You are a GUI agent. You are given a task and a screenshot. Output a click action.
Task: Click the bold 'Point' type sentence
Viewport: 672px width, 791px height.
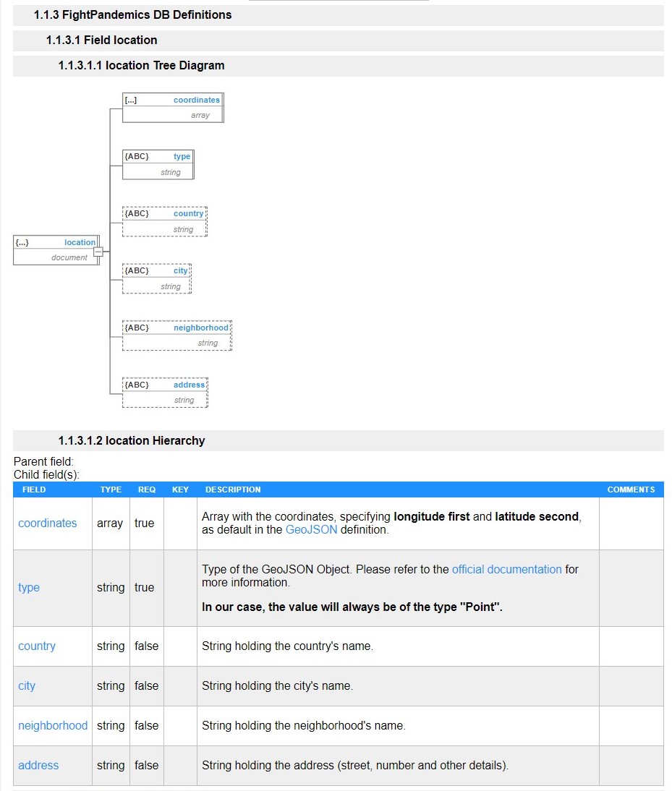[352, 607]
